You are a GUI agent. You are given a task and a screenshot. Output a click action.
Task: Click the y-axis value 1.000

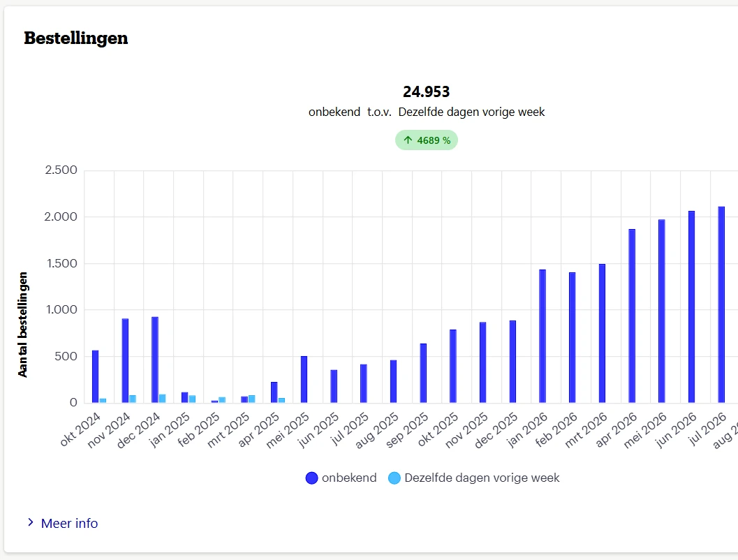coord(61,309)
